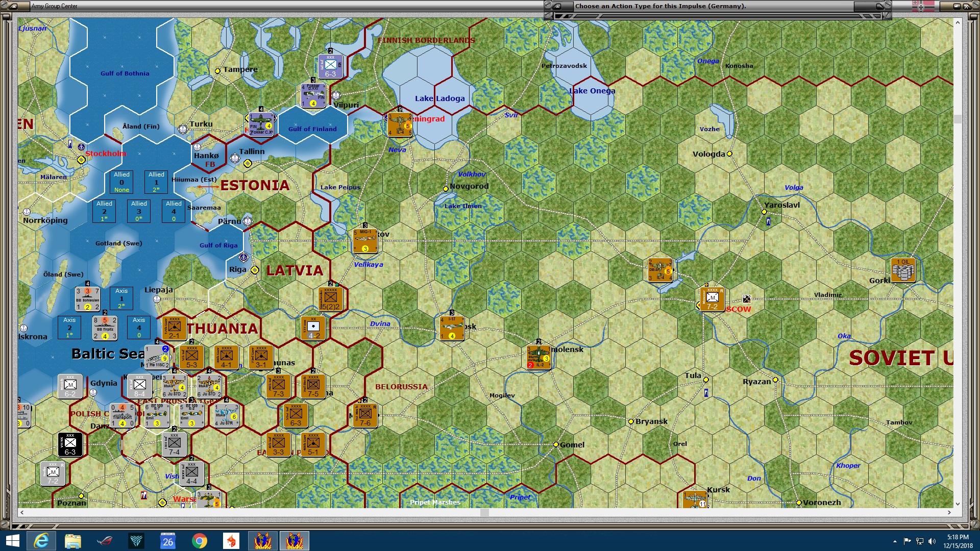
Task: Click the Axis 4 sea-area box
Action: [x=138, y=327]
